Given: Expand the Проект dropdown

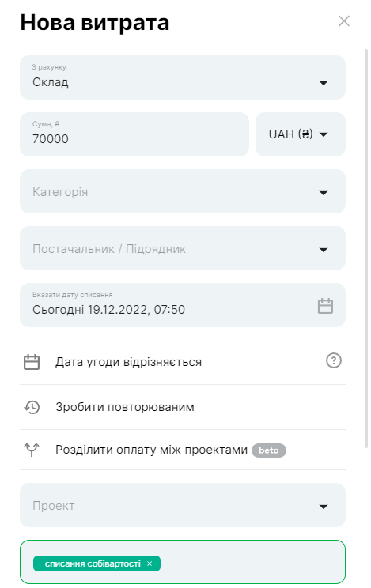Looking at the screenshot, I should (183, 505).
